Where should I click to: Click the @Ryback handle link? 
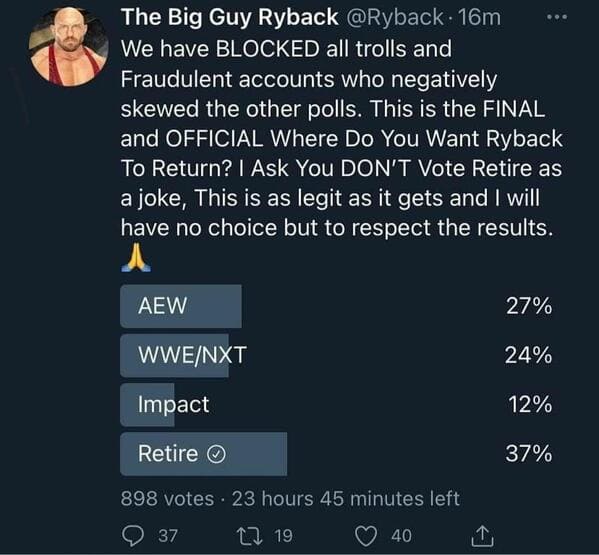[394, 17]
